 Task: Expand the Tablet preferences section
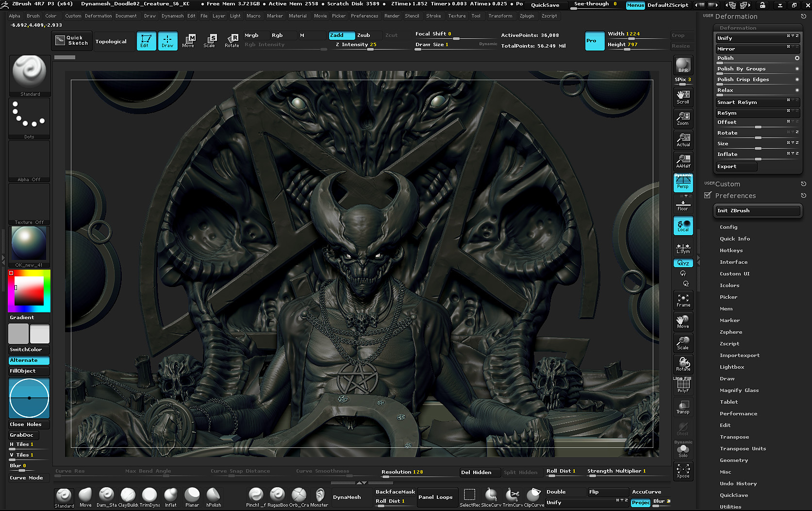coord(729,402)
